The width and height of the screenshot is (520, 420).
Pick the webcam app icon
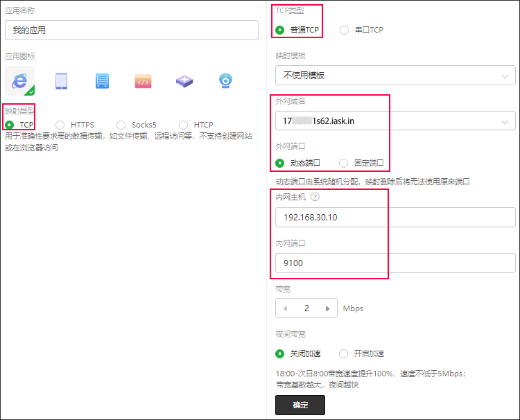click(225, 80)
